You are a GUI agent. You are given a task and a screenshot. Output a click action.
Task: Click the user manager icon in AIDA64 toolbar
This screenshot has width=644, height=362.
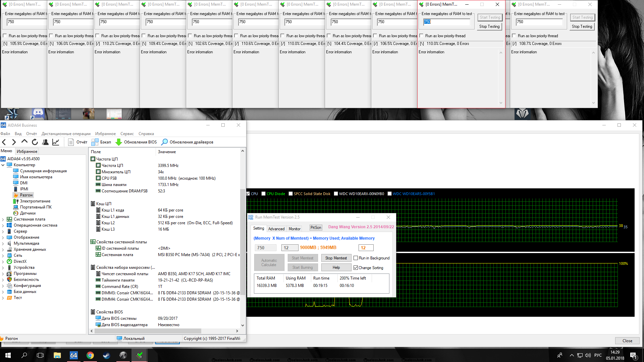pos(45,142)
